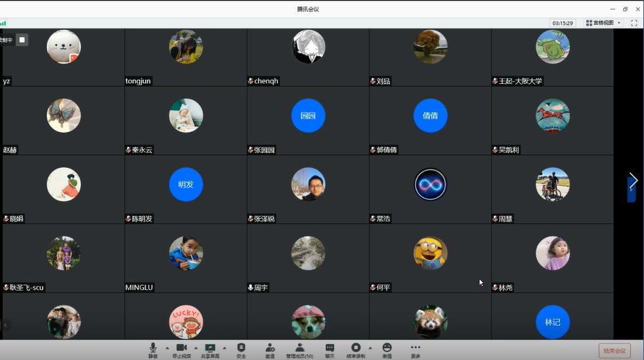Select the minion avatar tile of 何平
644x360 pixels.
click(430, 254)
